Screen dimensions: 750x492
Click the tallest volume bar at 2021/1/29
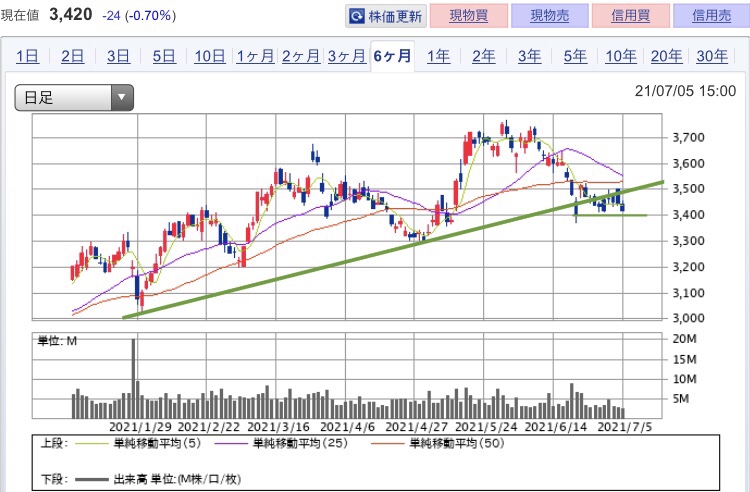[x=133, y=379]
